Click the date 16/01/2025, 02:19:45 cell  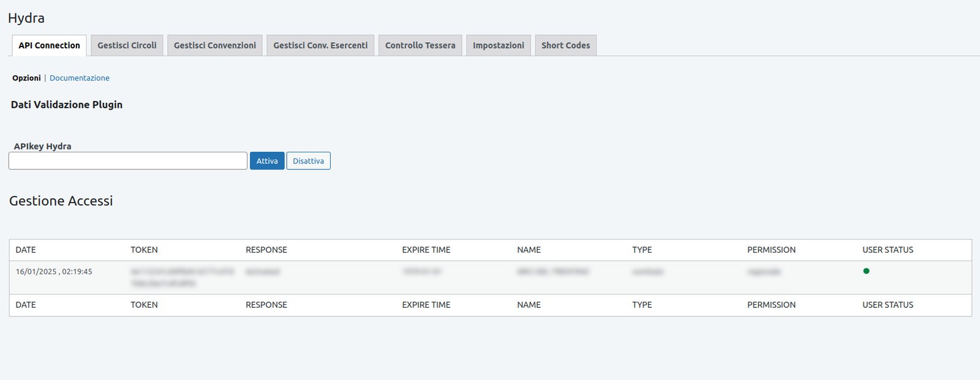pos(54,272)
